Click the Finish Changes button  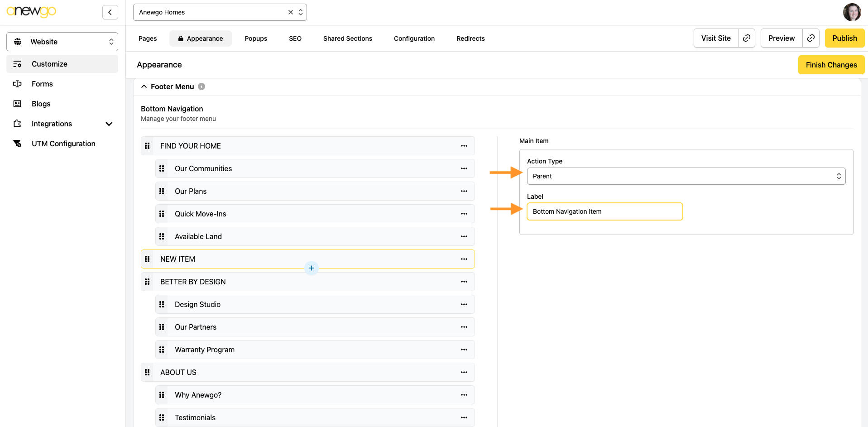click(x=831, y=65)
